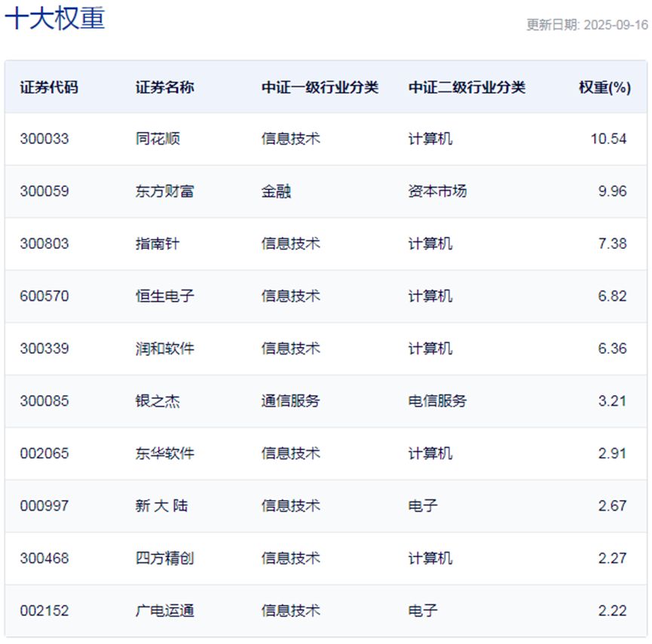Click the stock name 东华软件
Screen dimensions: 652x644
[x=164, y=453]
